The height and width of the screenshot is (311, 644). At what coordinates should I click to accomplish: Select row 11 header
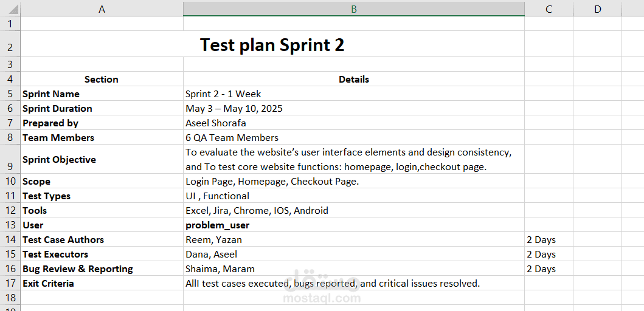coord(10,196)
